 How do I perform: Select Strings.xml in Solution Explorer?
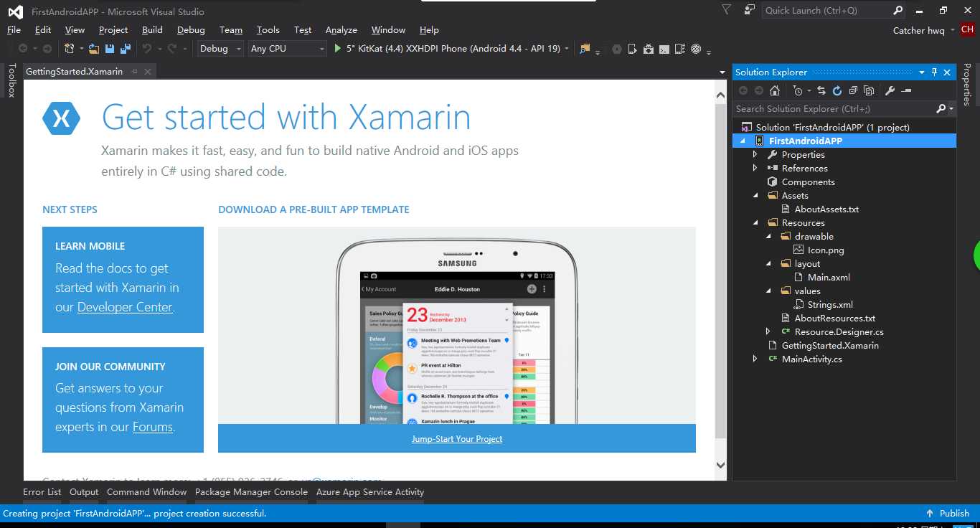pos(830,305)
